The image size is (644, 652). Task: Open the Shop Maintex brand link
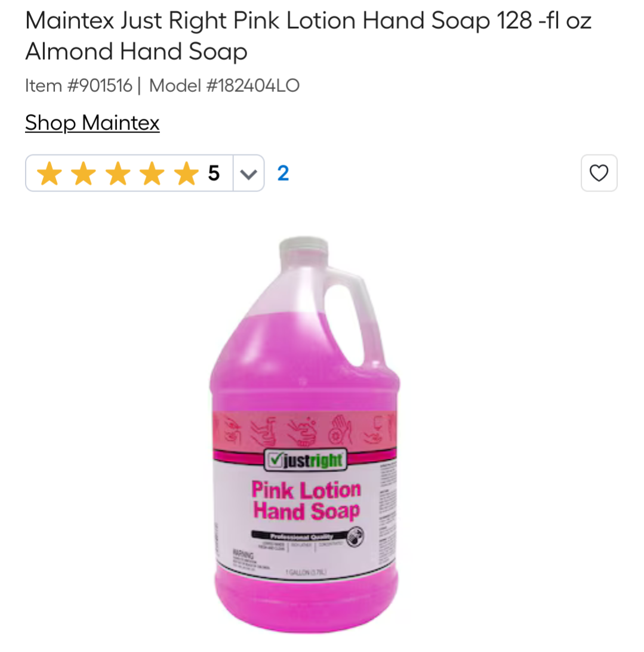[93, 123]
